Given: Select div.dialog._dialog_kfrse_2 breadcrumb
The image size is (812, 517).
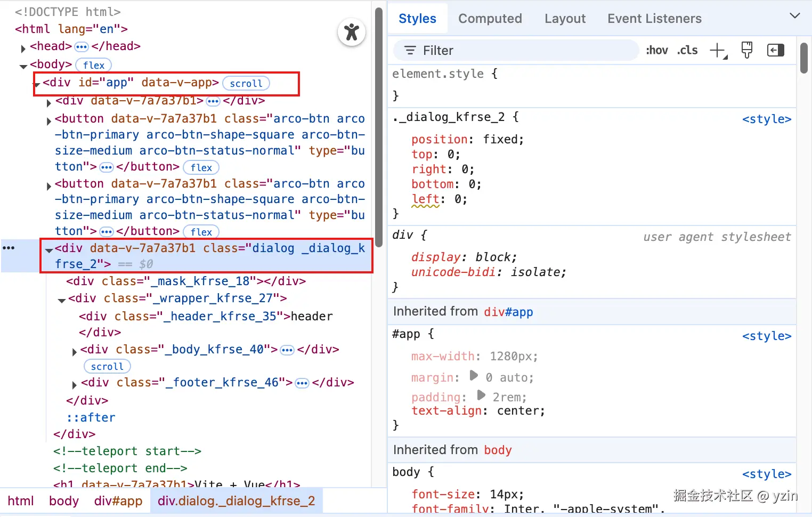Looking at the screenshot, I should coord(237,501).
